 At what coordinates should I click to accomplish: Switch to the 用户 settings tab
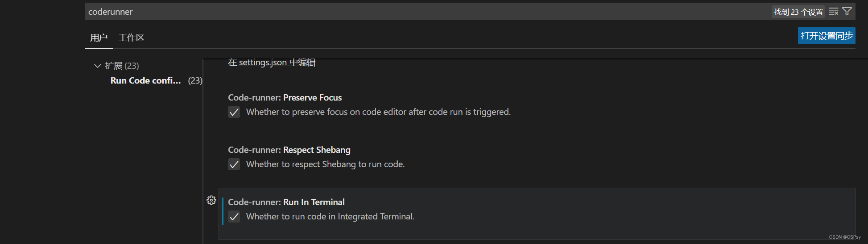[x=99, y=38]
